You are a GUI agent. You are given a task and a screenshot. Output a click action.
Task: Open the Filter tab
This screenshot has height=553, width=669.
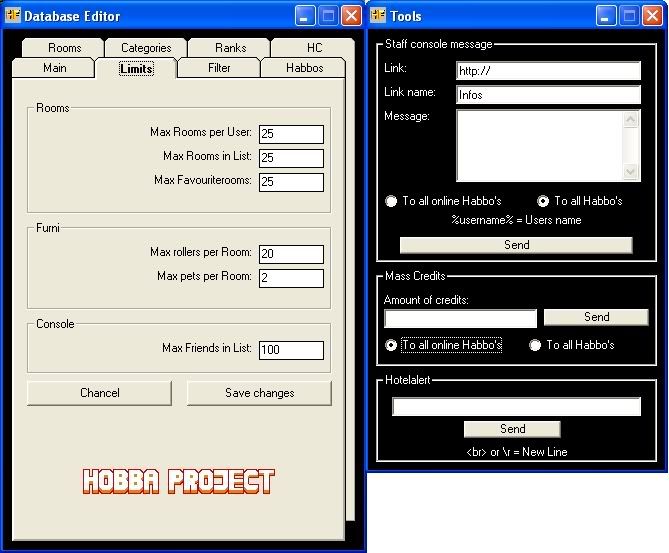tap(219, 68)
